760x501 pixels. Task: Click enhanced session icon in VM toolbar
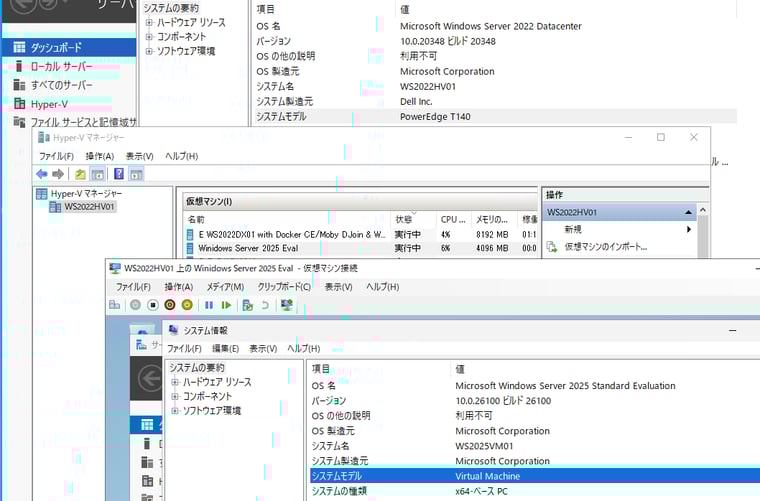pyautogui.click(x=287, y=305)
